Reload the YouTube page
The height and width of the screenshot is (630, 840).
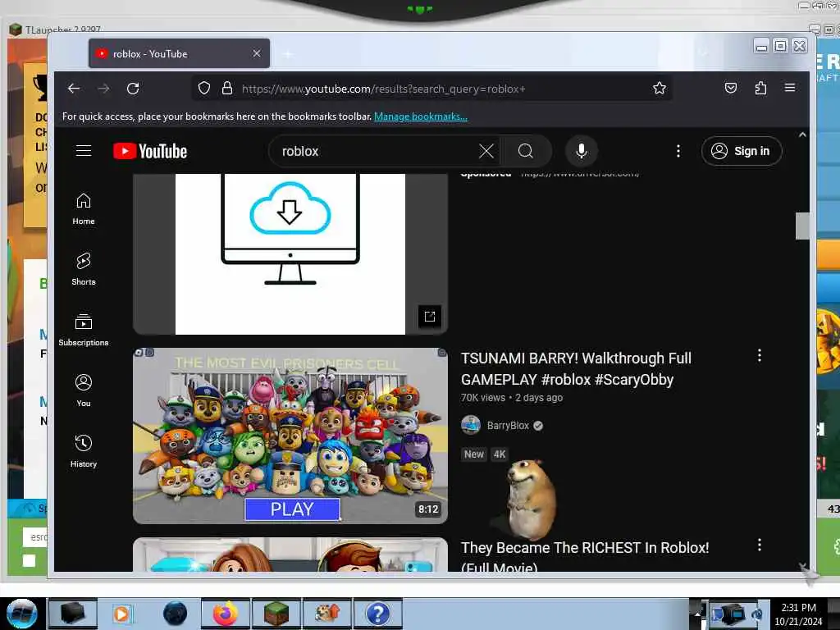pos(133,89)
